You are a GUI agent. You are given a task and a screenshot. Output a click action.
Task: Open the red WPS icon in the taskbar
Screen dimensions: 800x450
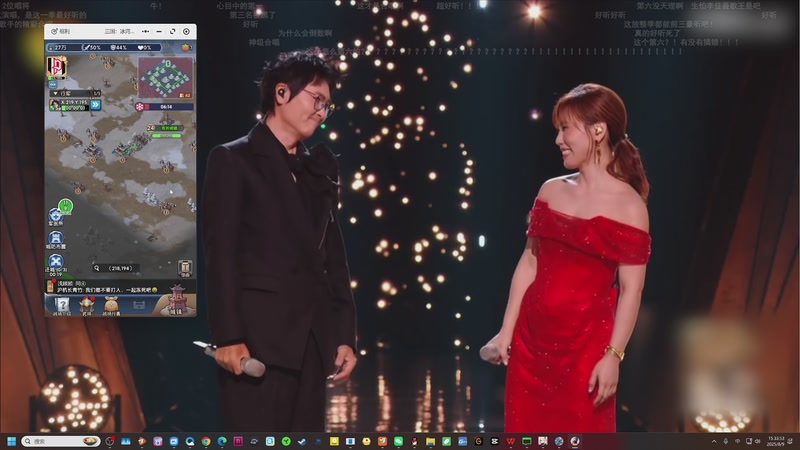pyautogui.click(x=511, y=441)
